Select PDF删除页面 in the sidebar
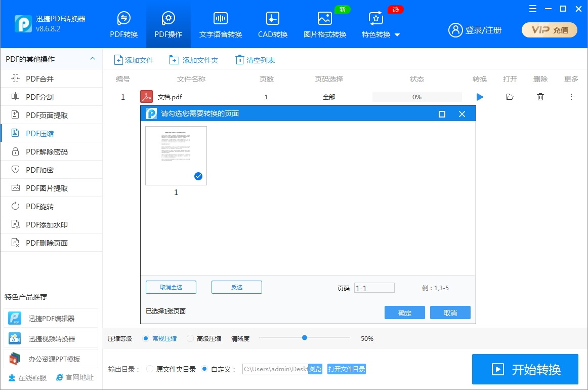The width and height of the screenshot is (588, 390). (52, 243)
